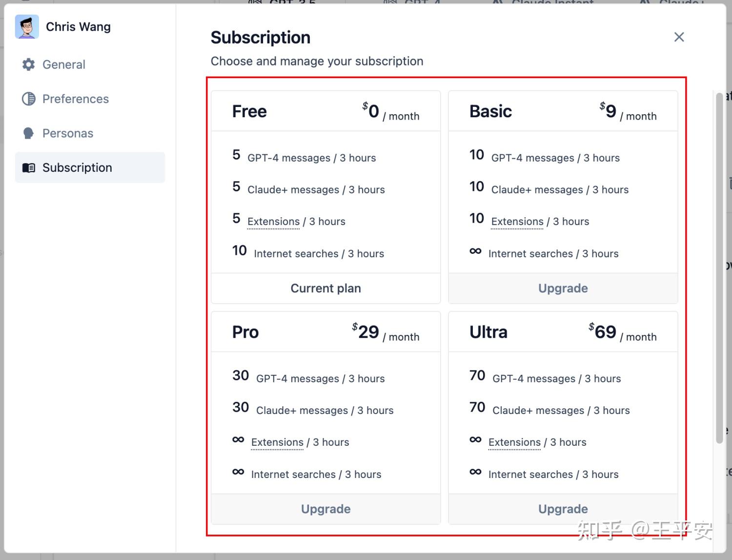Click the Chris Wang username
Screen dimensions: 732x560
[x=78, y=27]
